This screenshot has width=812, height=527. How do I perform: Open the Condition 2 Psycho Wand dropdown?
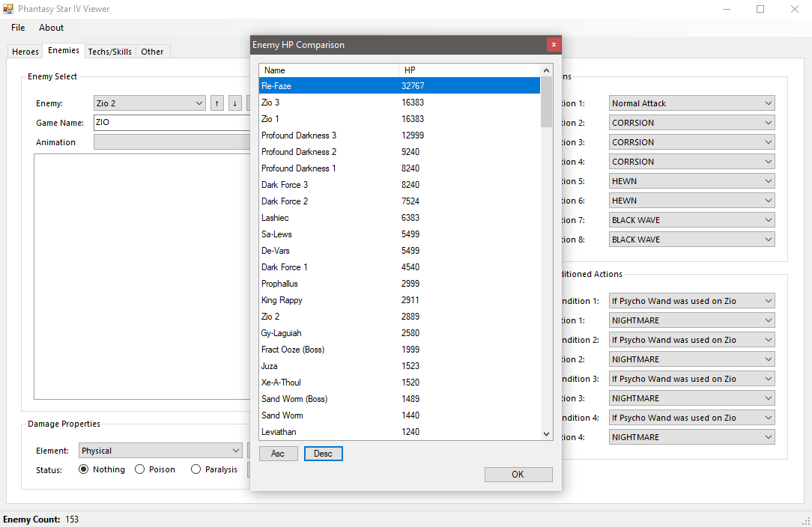(x=692, y=340)
